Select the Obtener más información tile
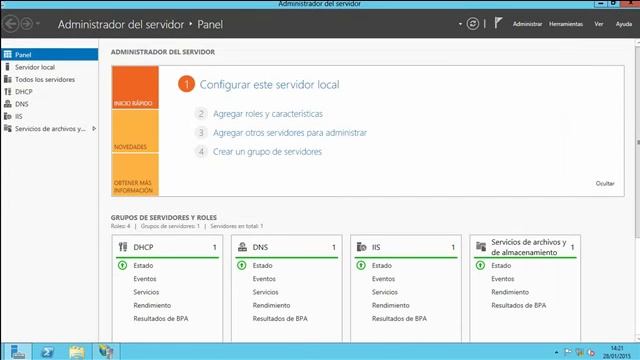640x360 pixels. pyautogui.click(x=135, y=175)
